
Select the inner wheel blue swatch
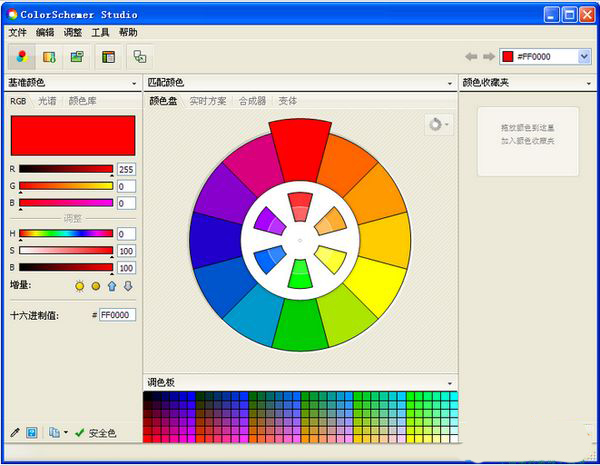pos(270,259)
